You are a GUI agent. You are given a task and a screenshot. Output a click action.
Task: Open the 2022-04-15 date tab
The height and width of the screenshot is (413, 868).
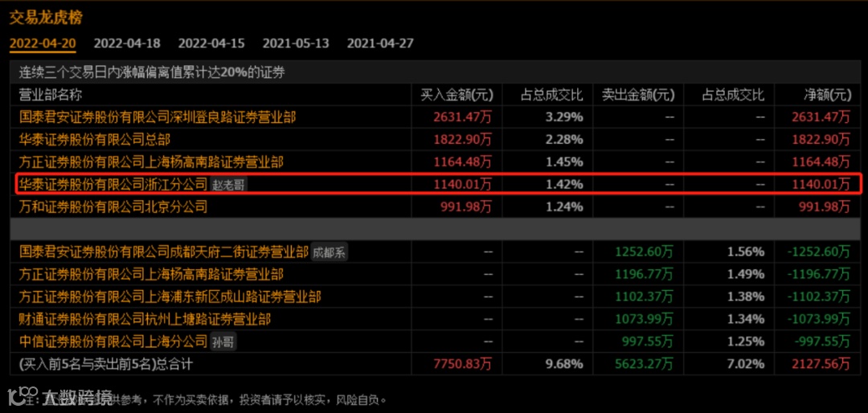(211, 43)
